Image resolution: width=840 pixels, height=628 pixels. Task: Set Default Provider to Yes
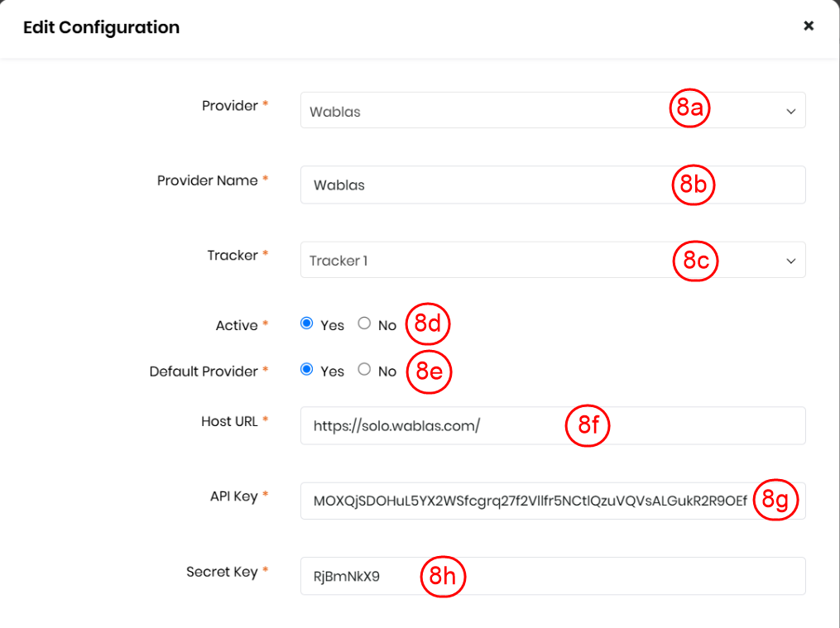[x=307, y=370]
